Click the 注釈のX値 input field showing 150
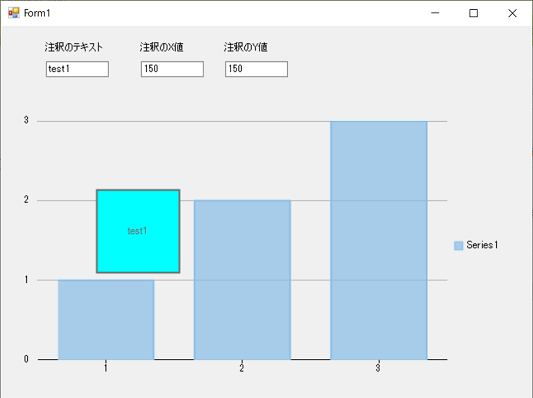Screen dimensions: 533x398 [x=172, y=69]
